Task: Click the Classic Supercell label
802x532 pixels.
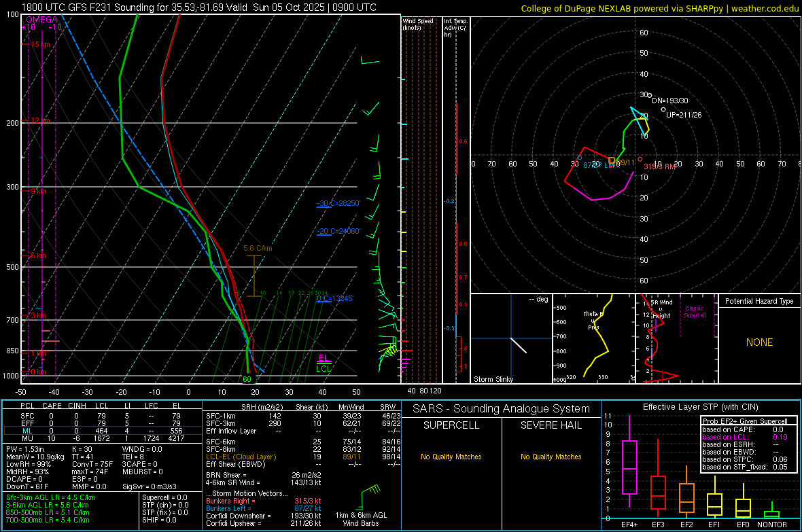Action: click(x=694, y=312)
